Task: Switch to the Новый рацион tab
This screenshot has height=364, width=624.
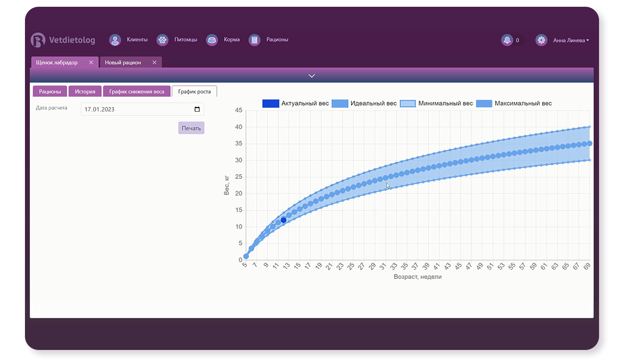Action: click(123, 62)
